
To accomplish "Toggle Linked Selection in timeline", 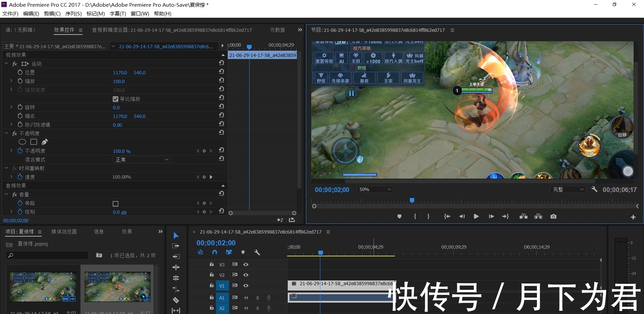I will point(229,252).
